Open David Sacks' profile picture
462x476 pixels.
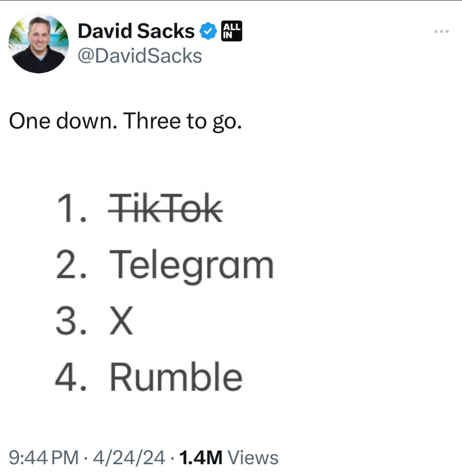click(x=39, y=43)
